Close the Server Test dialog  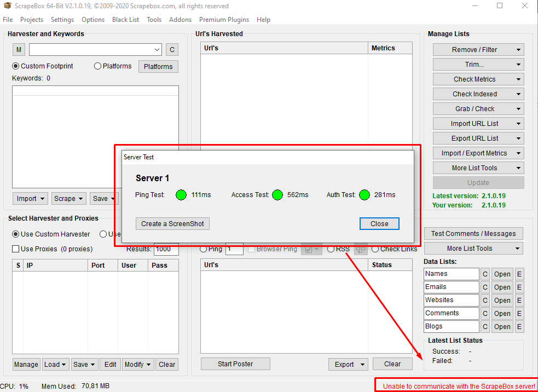click(x=379, y=224)
